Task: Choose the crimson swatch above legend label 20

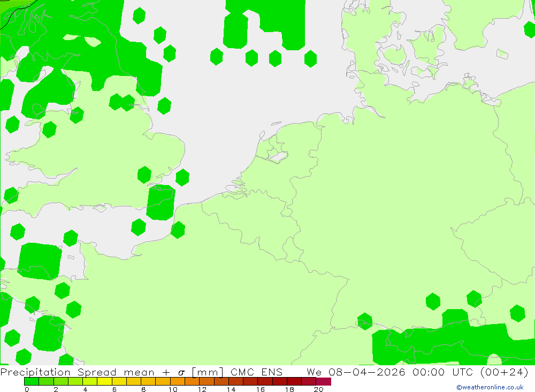Action: click(324, 381)
